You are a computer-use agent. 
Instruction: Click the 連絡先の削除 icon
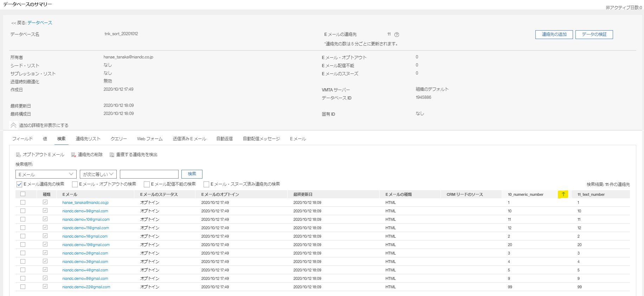(x=73, y=155)
